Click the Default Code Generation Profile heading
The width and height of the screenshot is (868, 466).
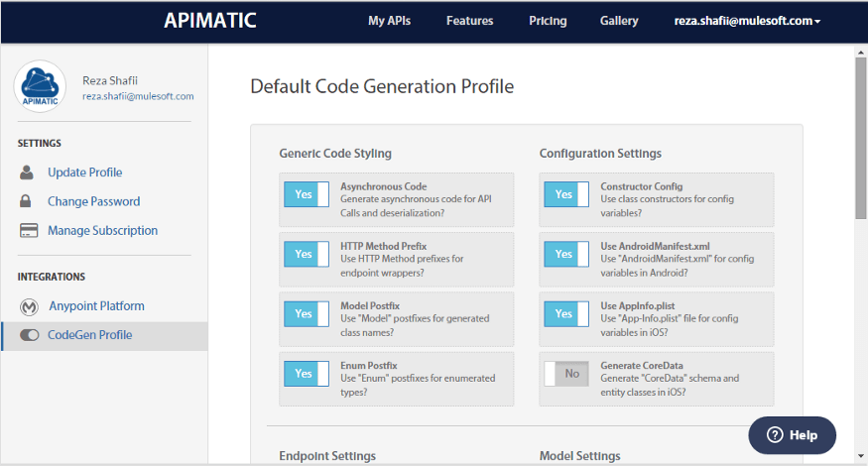coord(382,86)
